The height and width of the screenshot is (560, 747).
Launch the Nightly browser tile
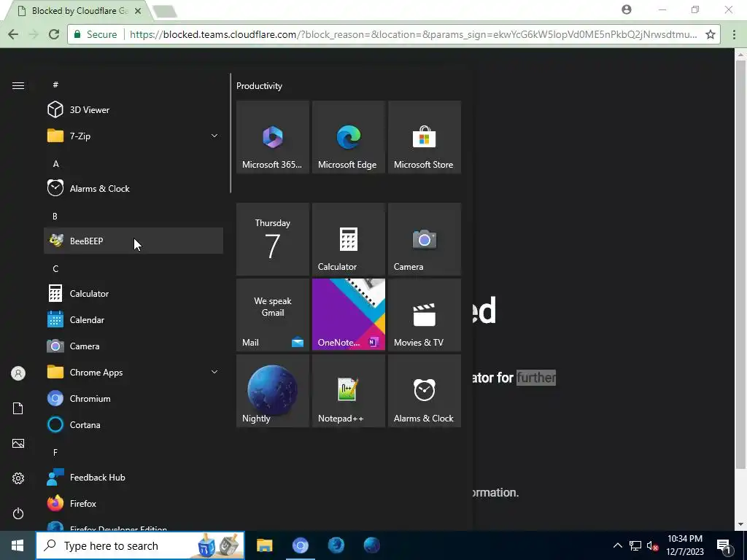[x=273, y=391]
